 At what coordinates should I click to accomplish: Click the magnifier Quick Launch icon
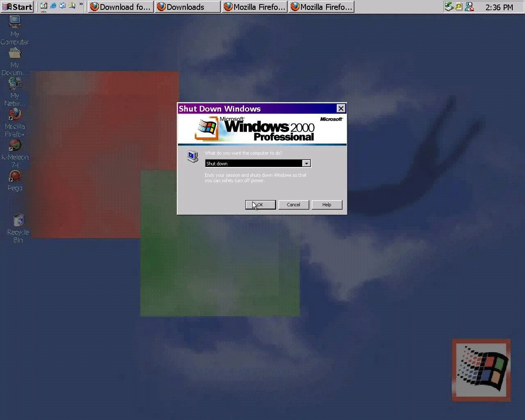[72, 6]
